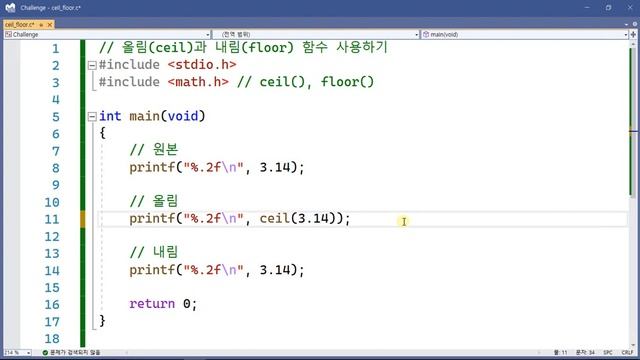Collapse the #include block outline
Screen dimensions: 640x360
[x=92, y=65]
